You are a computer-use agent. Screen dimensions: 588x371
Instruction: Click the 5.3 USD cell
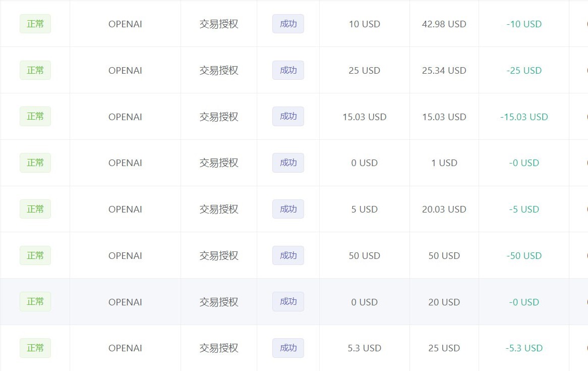coord(364,348)
